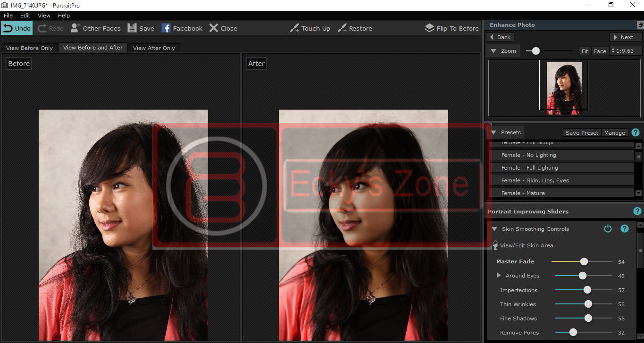Click the Undo button in the toolbar
Image resolution: width=644 pixels, height=343 pixels.
17,28
